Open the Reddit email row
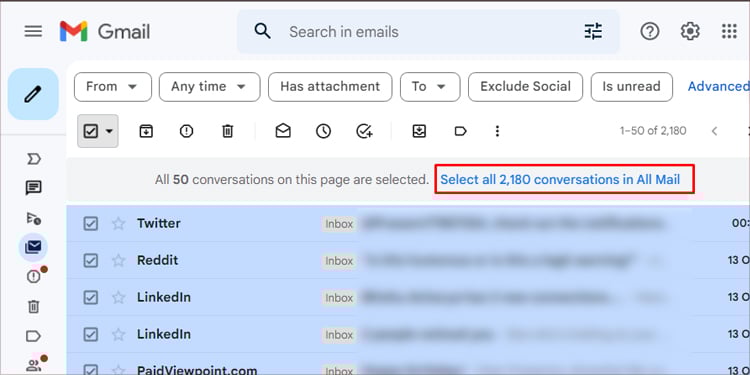 point(408,260)
